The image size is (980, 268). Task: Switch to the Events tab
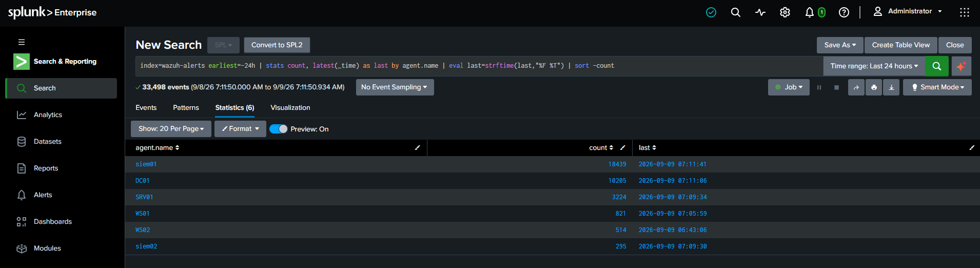(x=146, y=108)
